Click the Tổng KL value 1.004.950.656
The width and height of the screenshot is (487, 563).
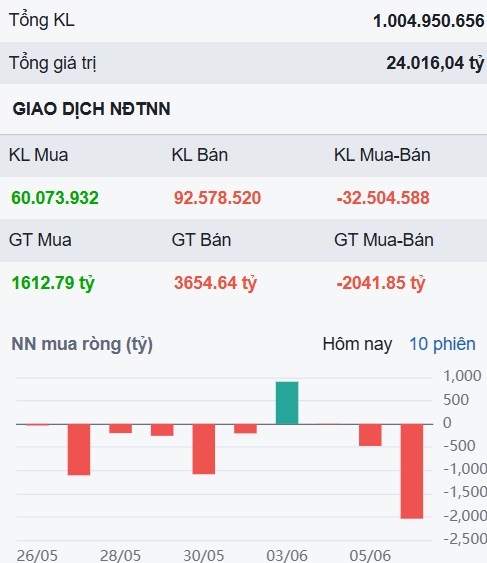click(429, 21)
